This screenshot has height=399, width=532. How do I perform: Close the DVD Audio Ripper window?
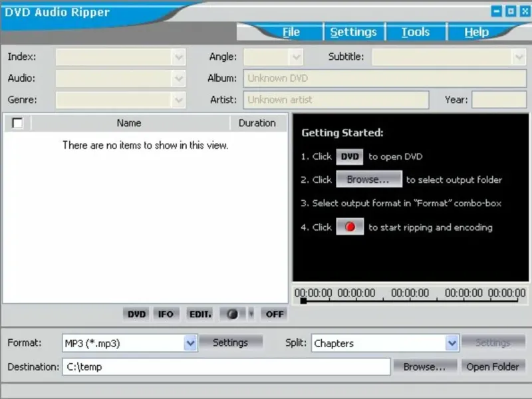525,11
